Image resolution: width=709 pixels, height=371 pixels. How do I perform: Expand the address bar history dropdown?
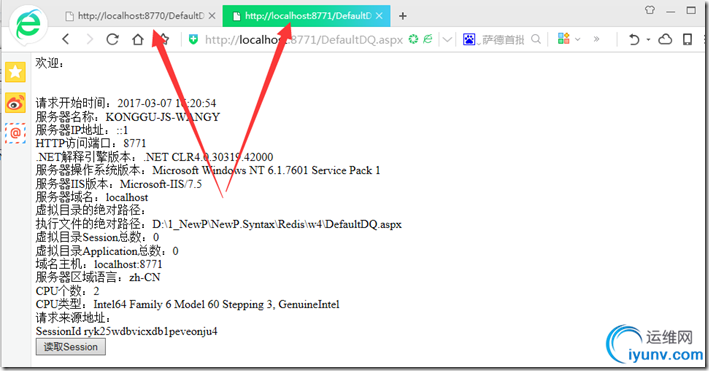[447, 40]
